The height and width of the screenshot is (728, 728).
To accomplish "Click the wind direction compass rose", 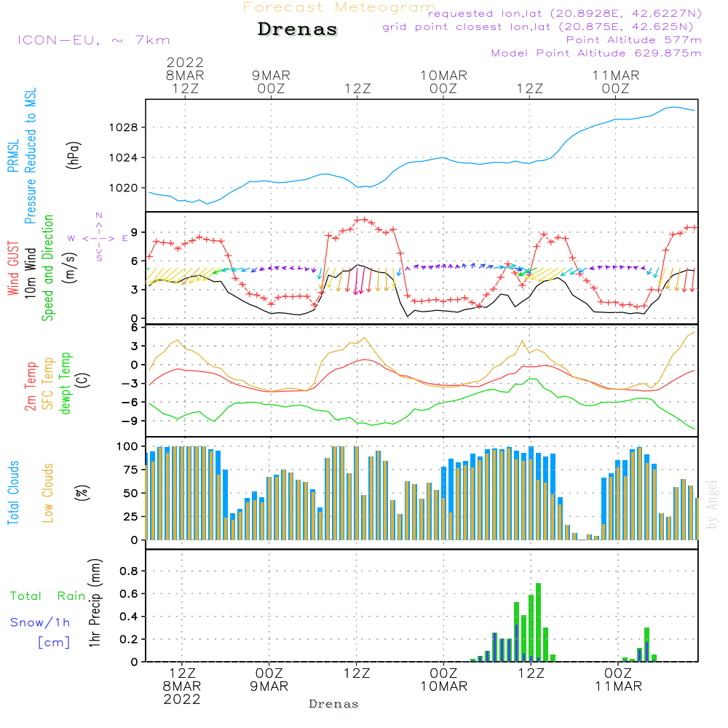I will click(98, 237).
